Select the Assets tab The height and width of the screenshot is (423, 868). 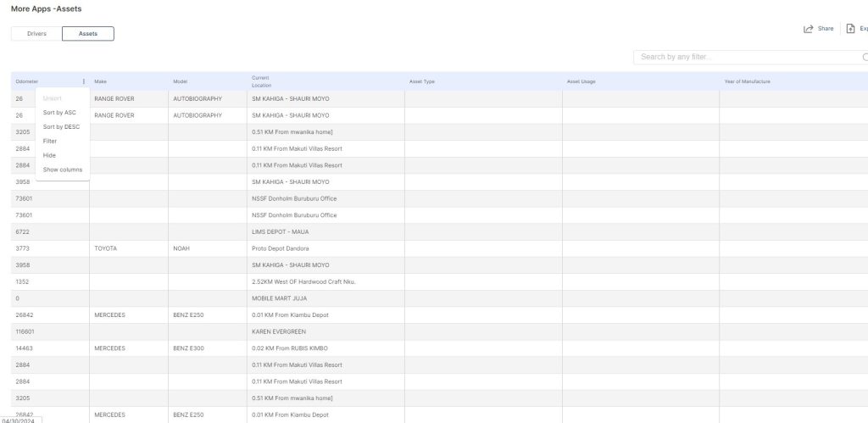88,33
